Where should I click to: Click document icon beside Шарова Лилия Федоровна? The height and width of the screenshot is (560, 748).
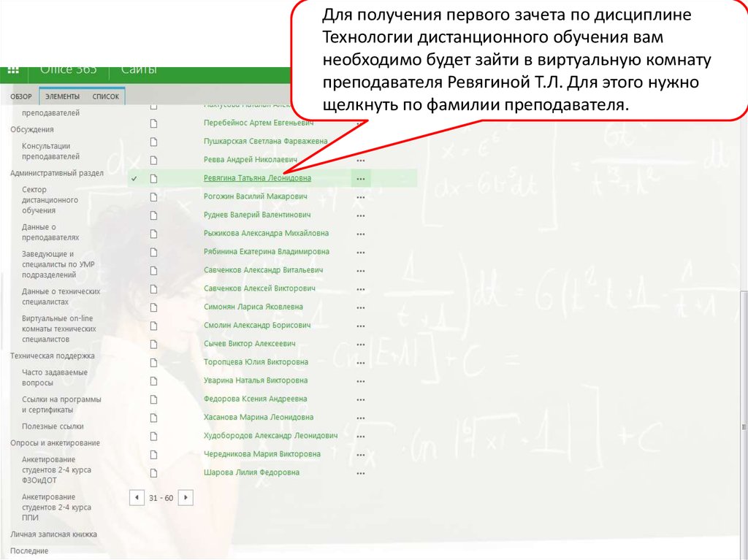[153, 472]
